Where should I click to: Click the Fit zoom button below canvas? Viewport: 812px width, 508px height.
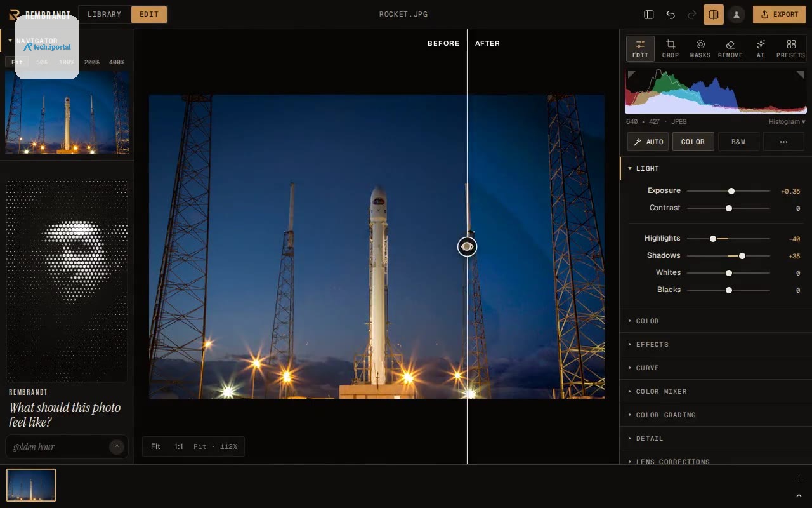tap(155, 446)
